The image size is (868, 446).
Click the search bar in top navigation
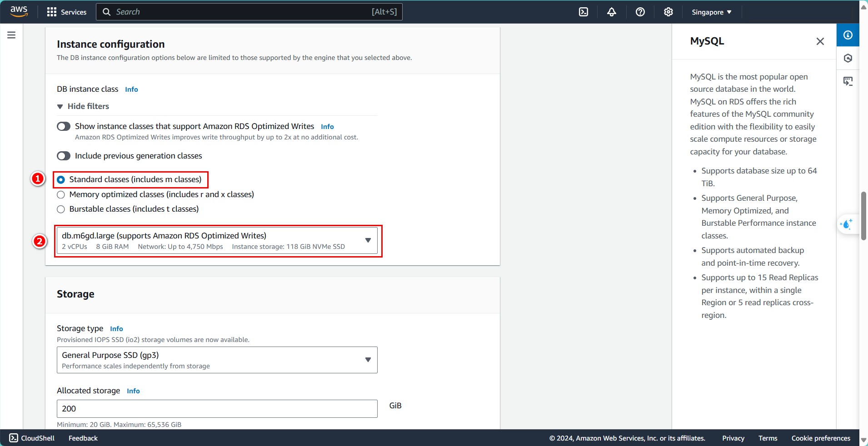point(249,12)
